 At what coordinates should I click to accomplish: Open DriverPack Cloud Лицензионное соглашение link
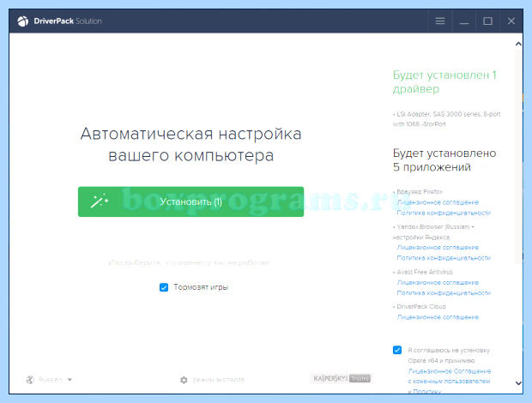point(438,317)
